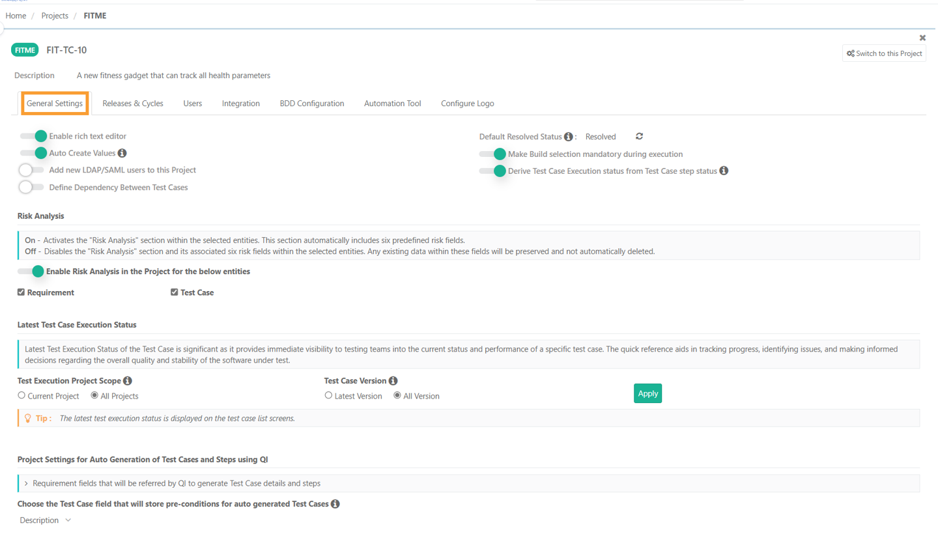Select the Current Project radio button
The width and height of the screenshot is (938, 560).
coord(21,396)
